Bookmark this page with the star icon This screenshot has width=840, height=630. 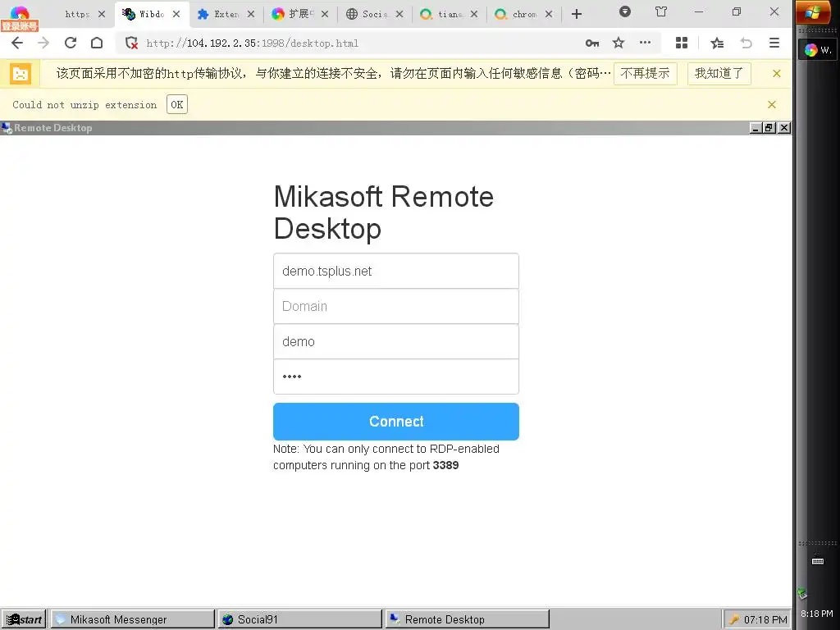[619, 43]
